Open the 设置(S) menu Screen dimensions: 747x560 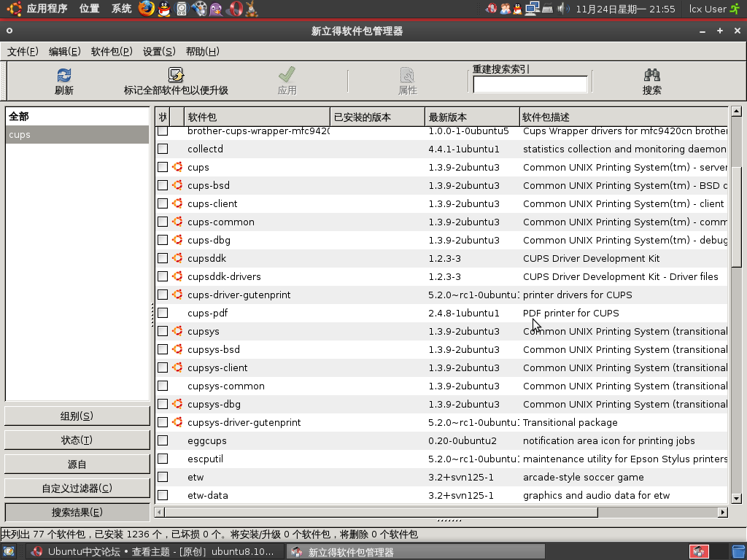coord(159,52)
